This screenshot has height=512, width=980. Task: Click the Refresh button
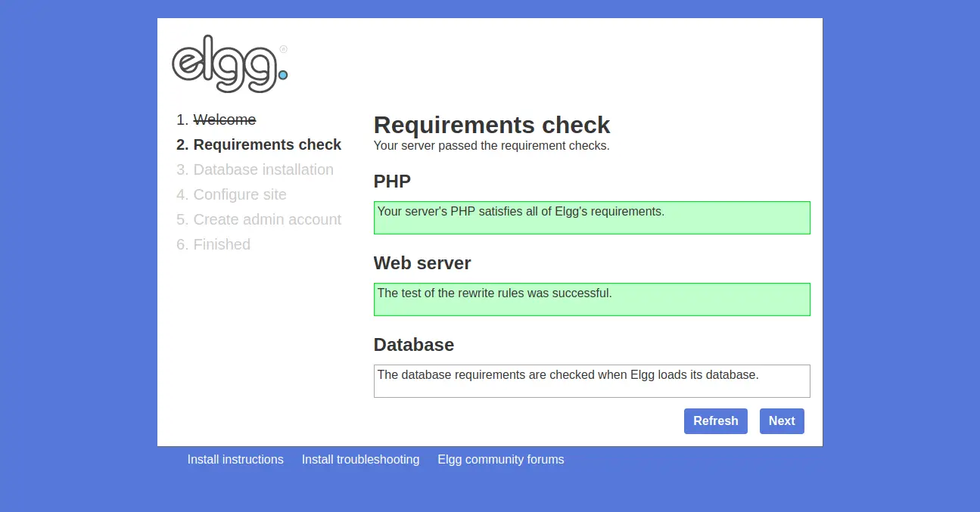(716, 421)
